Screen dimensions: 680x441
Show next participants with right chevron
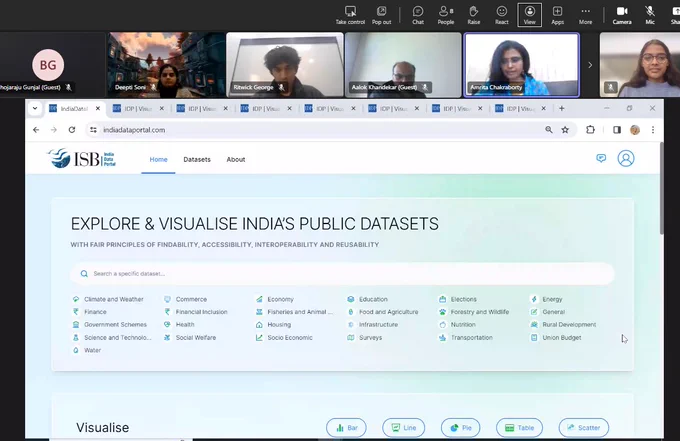point(590,65)
